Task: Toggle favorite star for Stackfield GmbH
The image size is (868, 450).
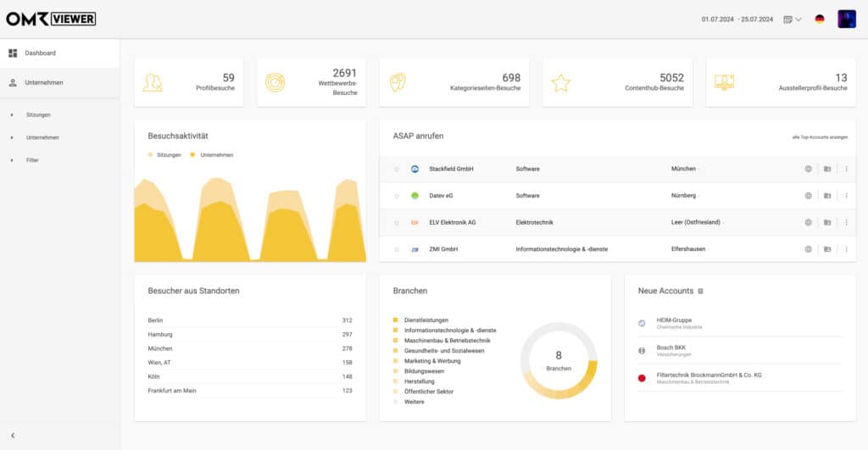Action: click(396, 169)
